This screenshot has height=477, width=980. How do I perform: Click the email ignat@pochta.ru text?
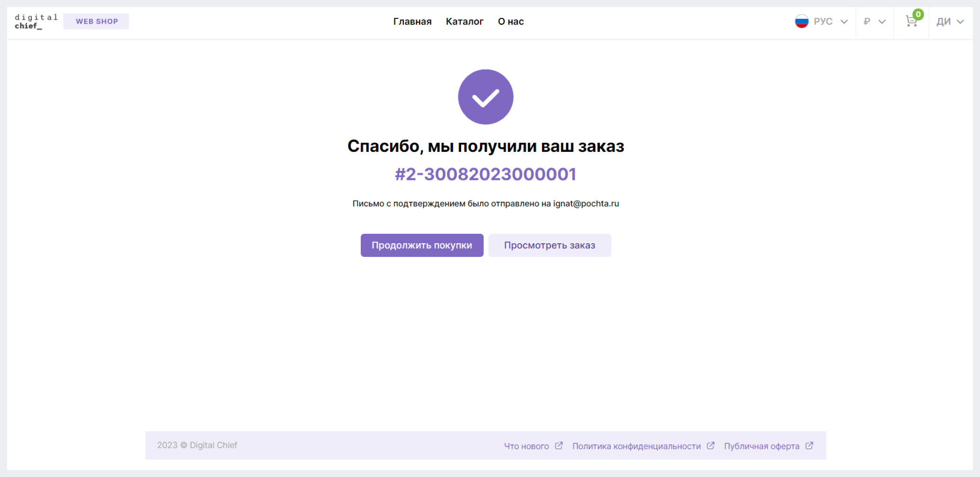point(586,203)
